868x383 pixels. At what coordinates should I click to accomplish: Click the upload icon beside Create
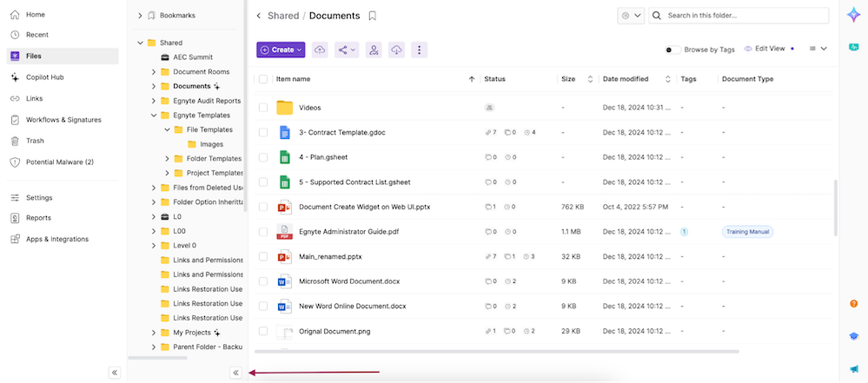click(320, 50)
